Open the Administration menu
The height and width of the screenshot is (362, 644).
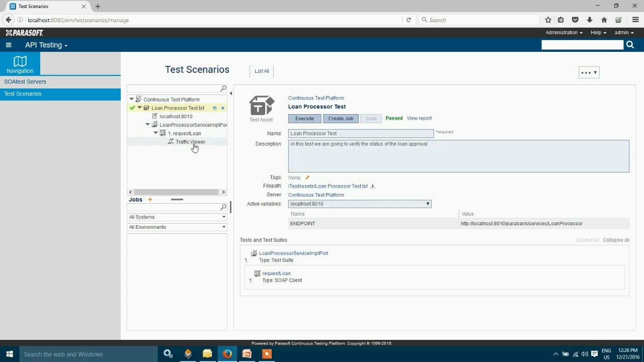(564, 32)
